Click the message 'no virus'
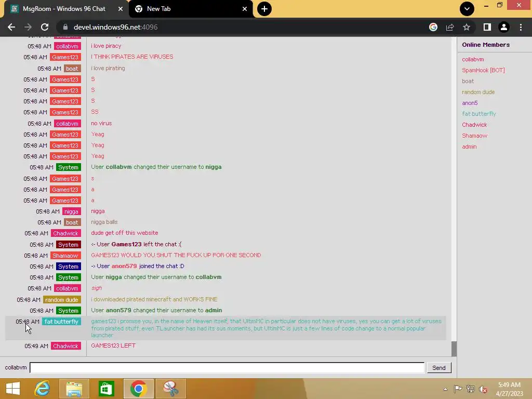 click(x=101, y=123)
